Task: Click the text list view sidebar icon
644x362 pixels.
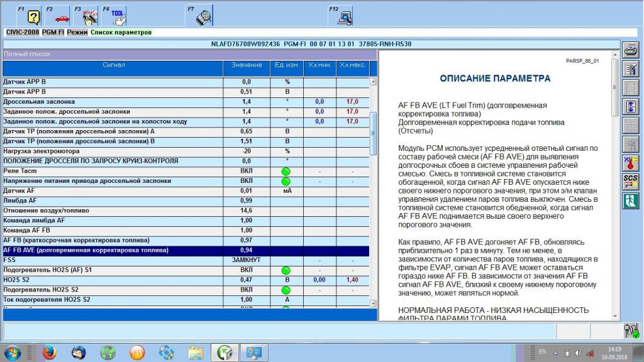Action: point(630,87)
